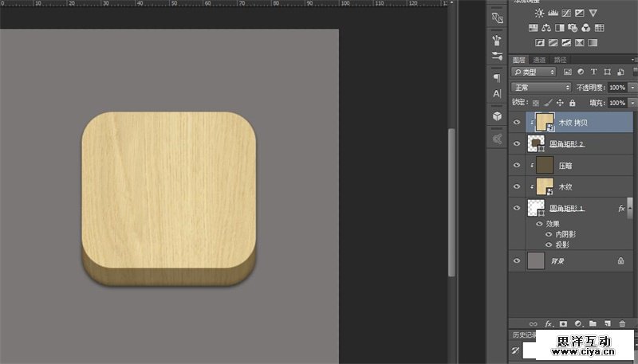Create a new layer group folder
The image size is (638, 364).
(593, 324)
